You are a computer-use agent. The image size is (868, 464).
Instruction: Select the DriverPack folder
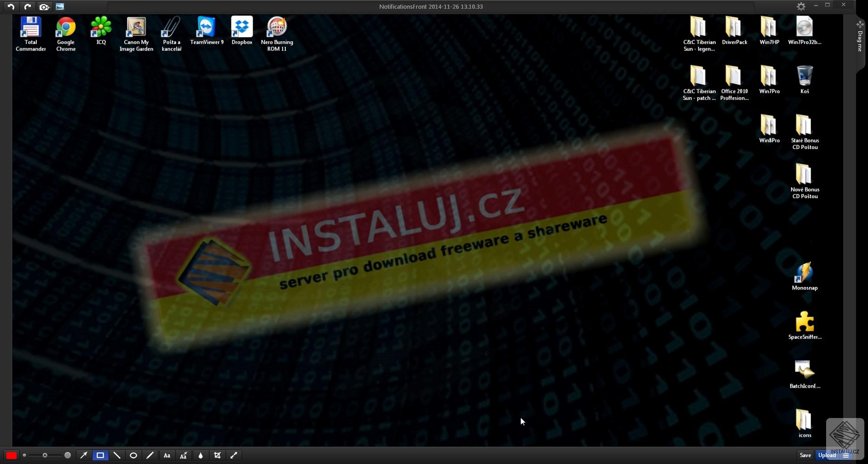coord(735,31)
